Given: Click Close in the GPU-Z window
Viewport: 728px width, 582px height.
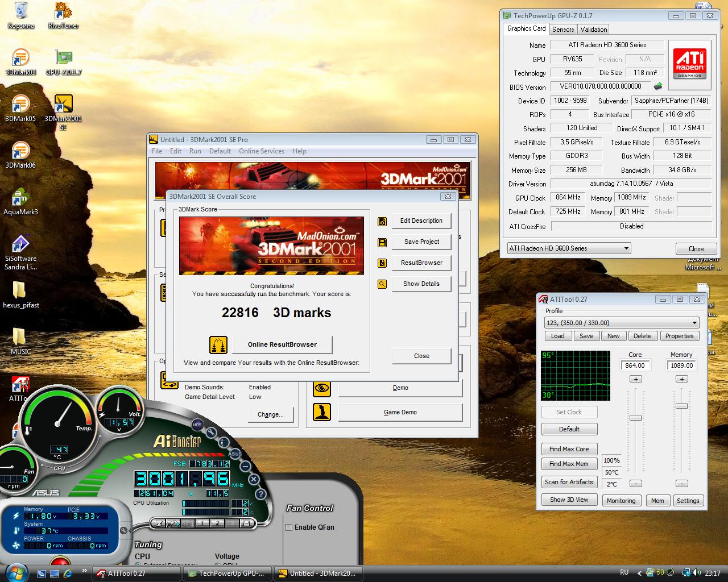Looking at the screenshot, I should click(x=696, y=249).
